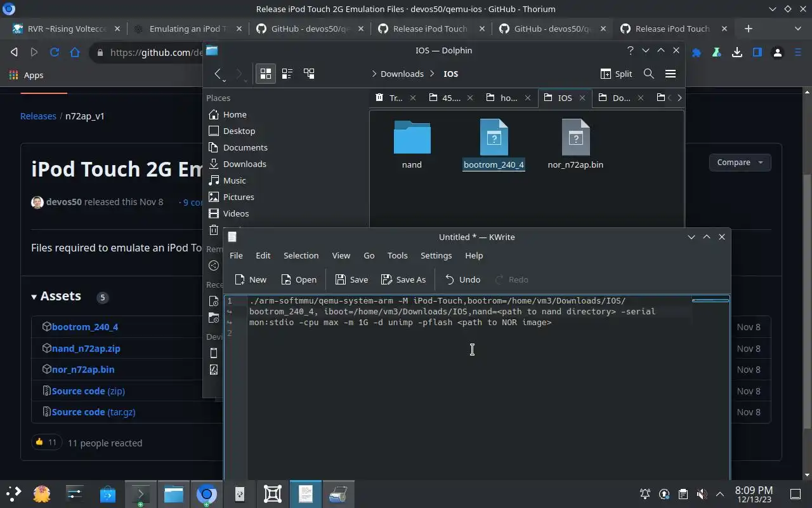Open the KDE application launcher

point(13,493)
